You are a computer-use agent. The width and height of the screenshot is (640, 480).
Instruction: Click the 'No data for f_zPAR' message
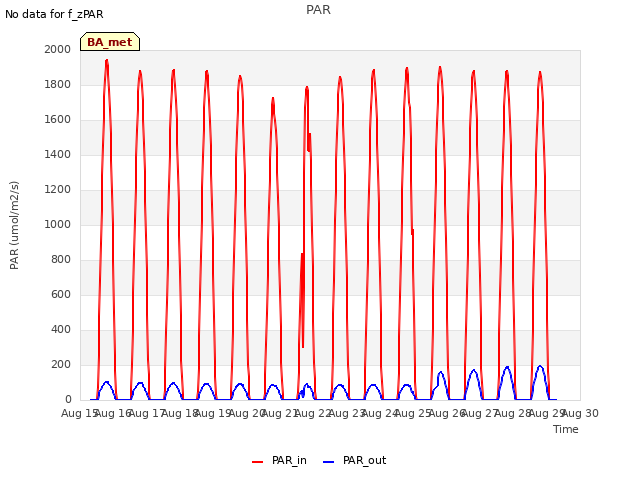[54, 14]
